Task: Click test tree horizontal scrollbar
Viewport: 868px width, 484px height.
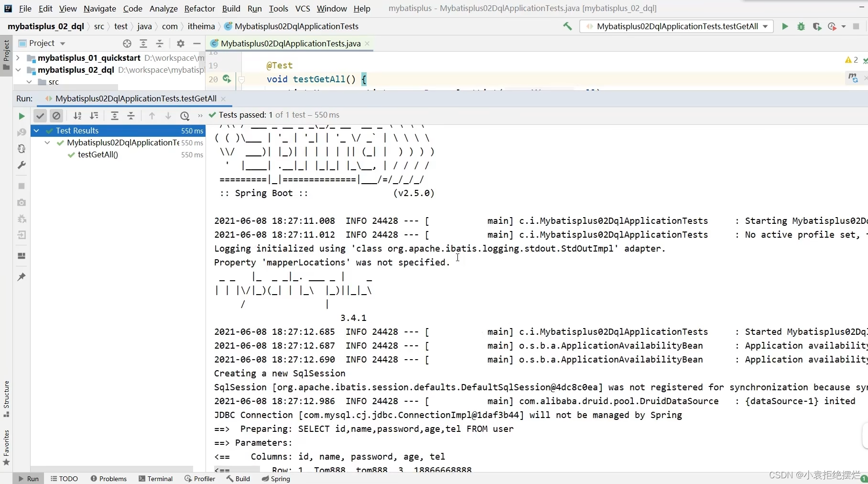Action: tap(112, 469)
